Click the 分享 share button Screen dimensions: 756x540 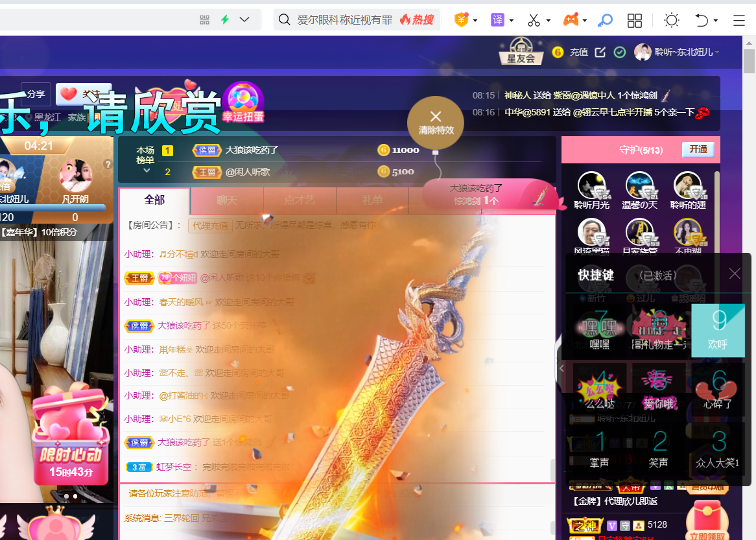pyautogui.click(x=36, y=94)
